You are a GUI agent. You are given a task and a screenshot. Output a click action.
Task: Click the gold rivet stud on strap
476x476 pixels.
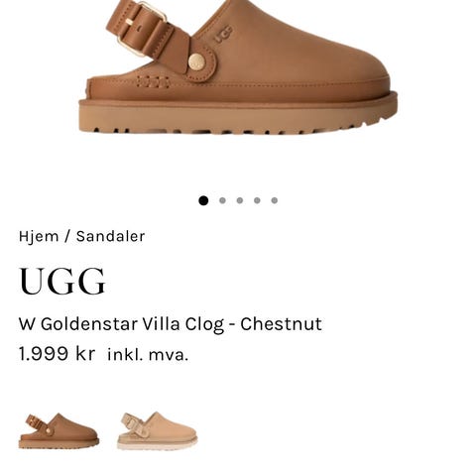point(196,61)
